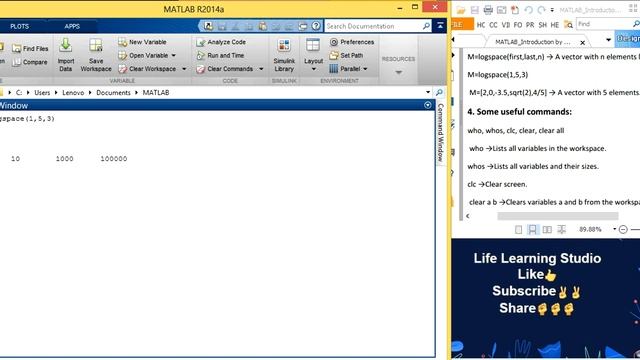Screen dimensions: 640x360
Task: Click the redo icon in the document viewer
Action: click(541, 10)
